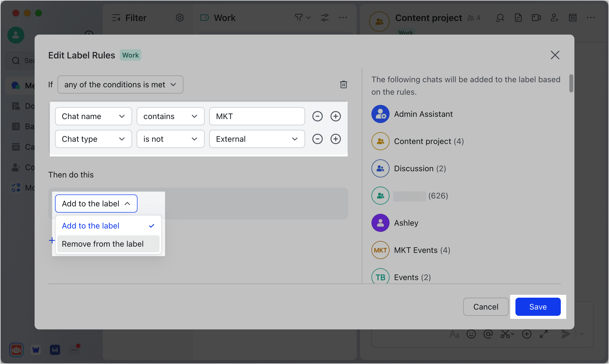The width and height of the screenshot is (609, 364).
Task: Expand the External value dropdown
Action: coord(257,139)
